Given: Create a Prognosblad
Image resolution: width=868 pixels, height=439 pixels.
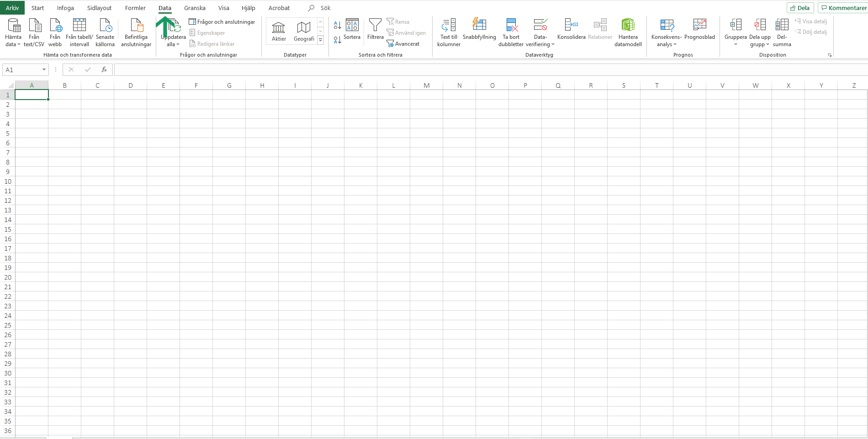Looking at the screenshot, I should click(x=699, y=29).
